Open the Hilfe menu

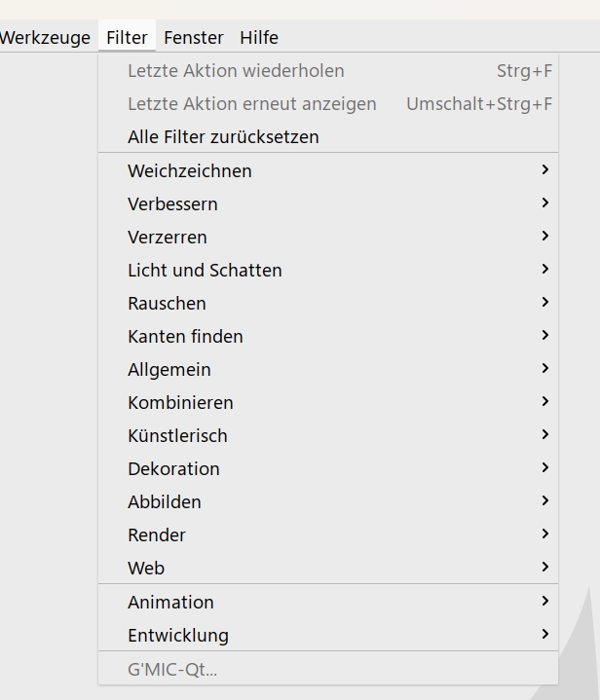[259, 38]
